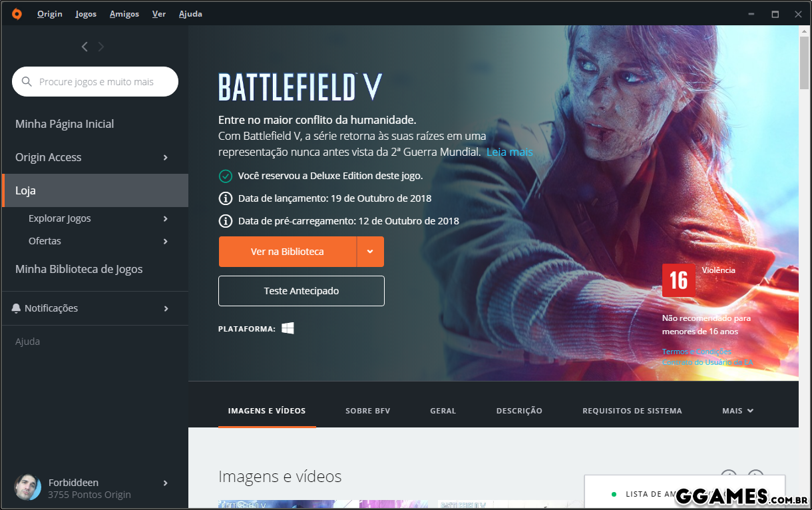Click the vertical scrollbar thumb
The height and width of the screenshot is (510, 812).
805,63
